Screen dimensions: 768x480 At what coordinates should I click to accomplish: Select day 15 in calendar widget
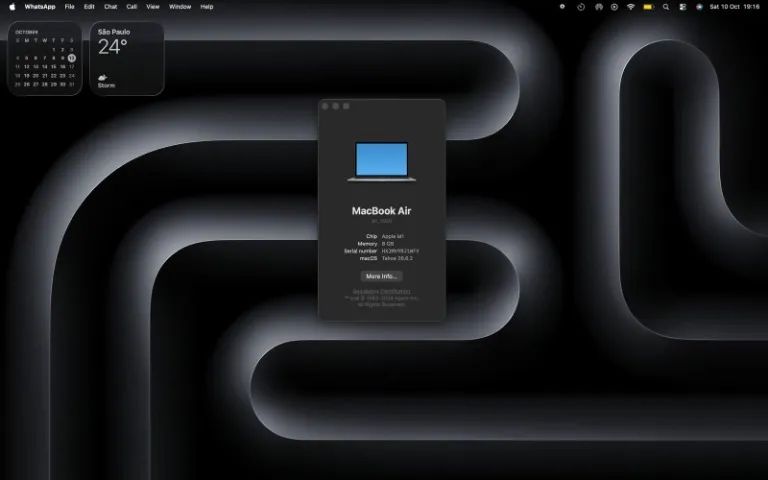53,67
